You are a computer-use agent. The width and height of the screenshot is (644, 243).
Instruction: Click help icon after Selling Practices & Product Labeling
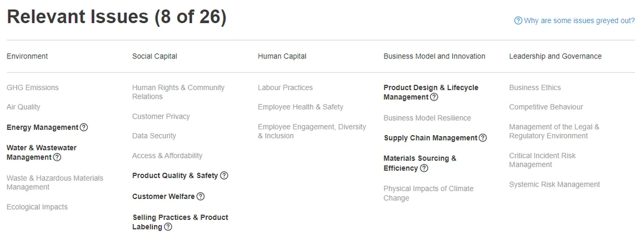click(168, 227)
